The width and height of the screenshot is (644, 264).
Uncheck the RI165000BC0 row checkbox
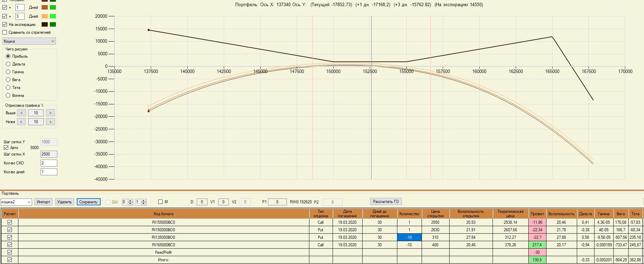coord(10,245)
